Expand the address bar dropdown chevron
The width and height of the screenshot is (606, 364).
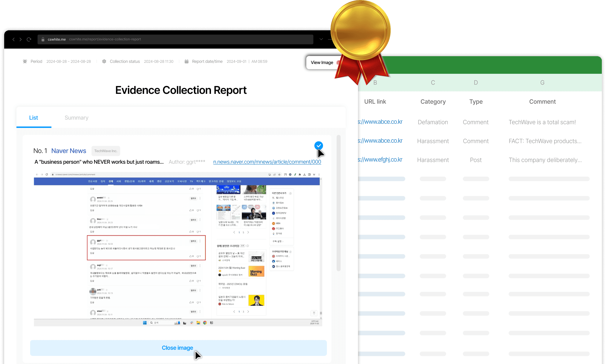pyautogui.click(x=321, y=39)
